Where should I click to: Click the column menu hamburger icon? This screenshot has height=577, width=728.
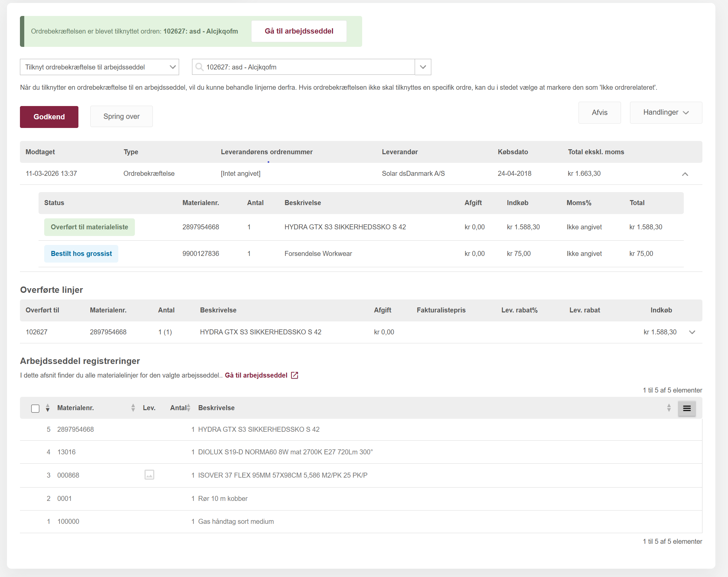[x=686, y=408]
